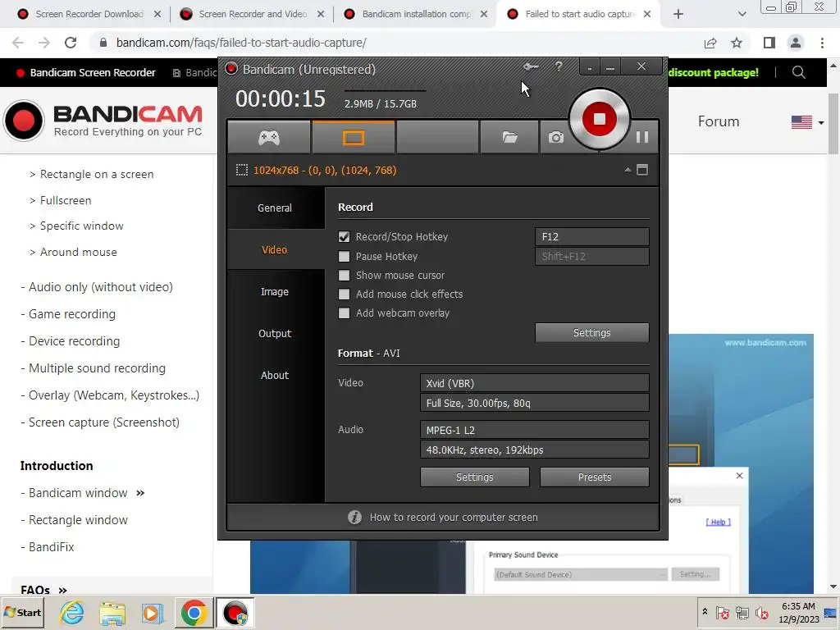Select Game recording mode gamepad icon
Image resolution: width=840 pixels, height=630 pixels.
coord(269,138)
